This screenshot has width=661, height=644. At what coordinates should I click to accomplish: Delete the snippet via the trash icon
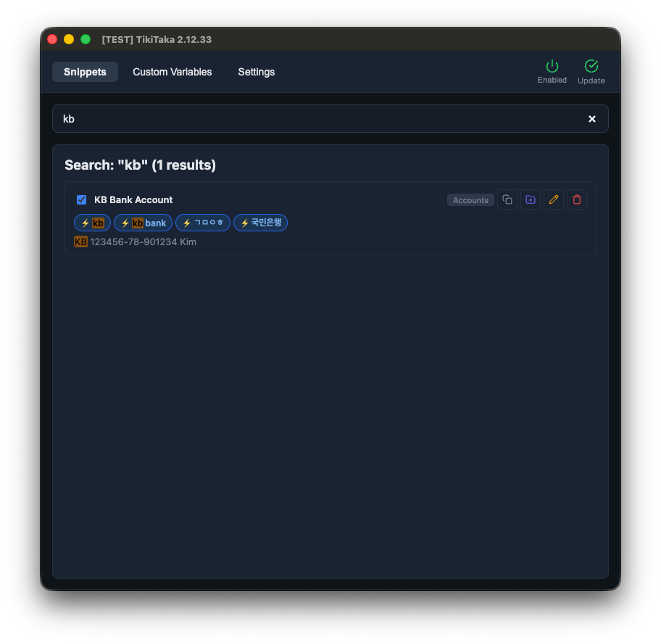coord(577,199)
